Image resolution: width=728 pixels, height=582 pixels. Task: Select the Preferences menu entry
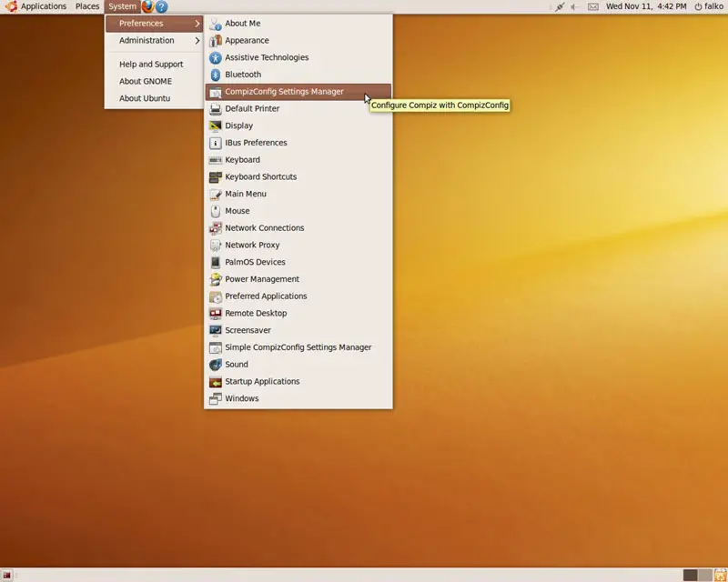[154, 24]
